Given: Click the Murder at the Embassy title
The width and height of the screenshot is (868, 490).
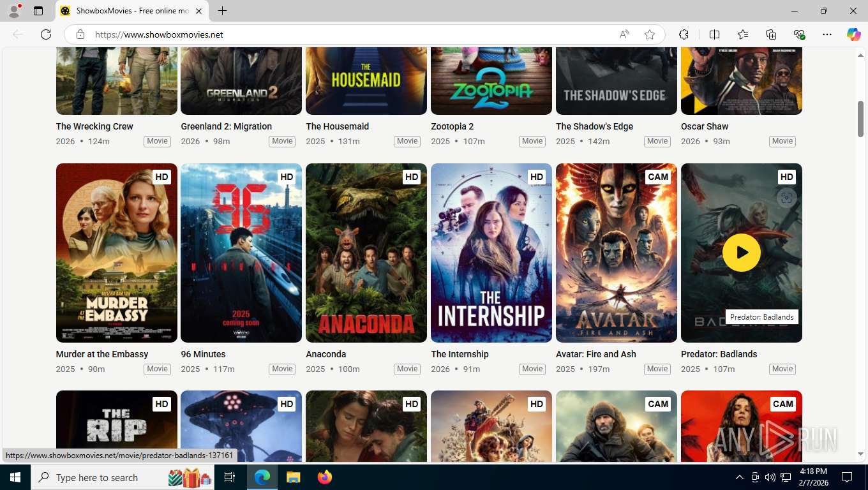Looking at the screenshot, I should coord(102,354).
